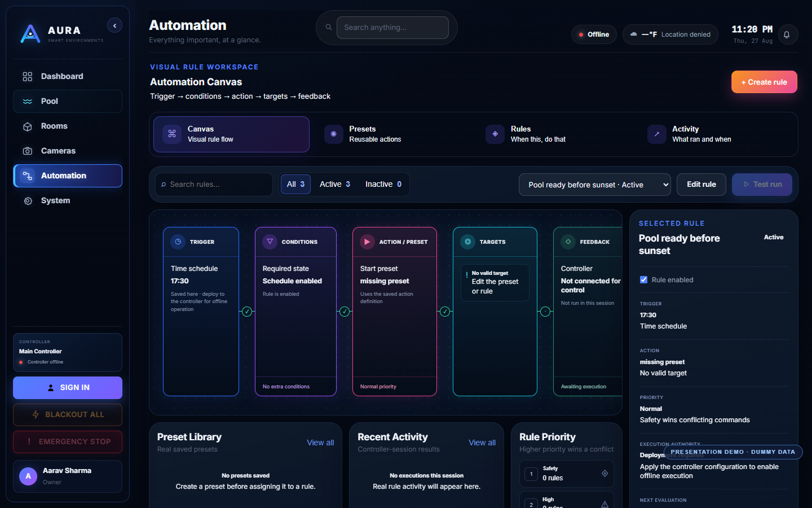
Task: Open the notifications bell
Action: click(x=787, y=34)
